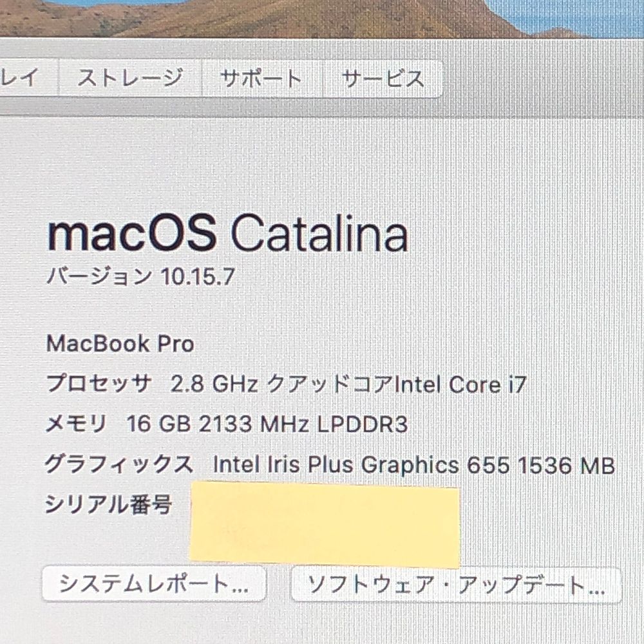This screenshot has width=644, height=644.
Task: Click the メモリ label
Action: coord(76,424)
